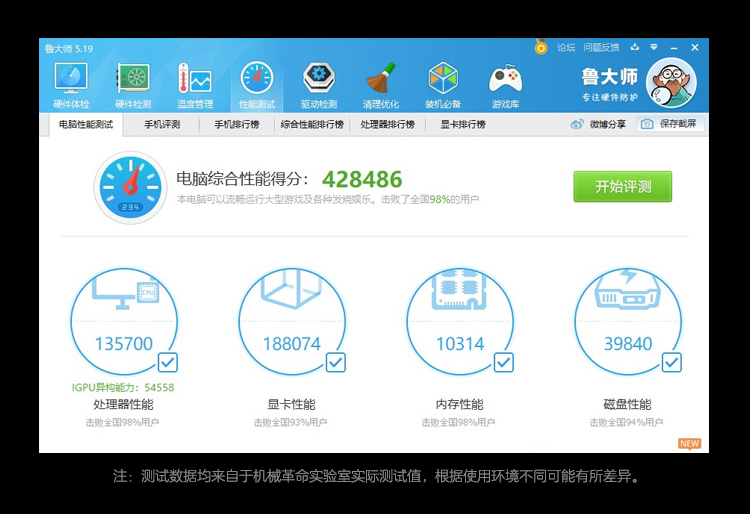Toggle the 处理器性能 checkbox

point(168,362)
